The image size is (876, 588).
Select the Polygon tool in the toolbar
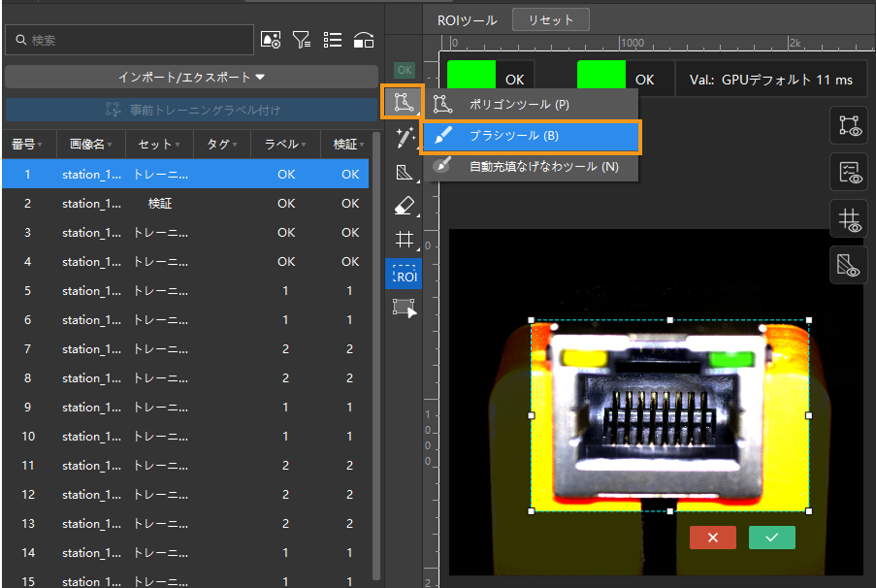tap(404, 102)
